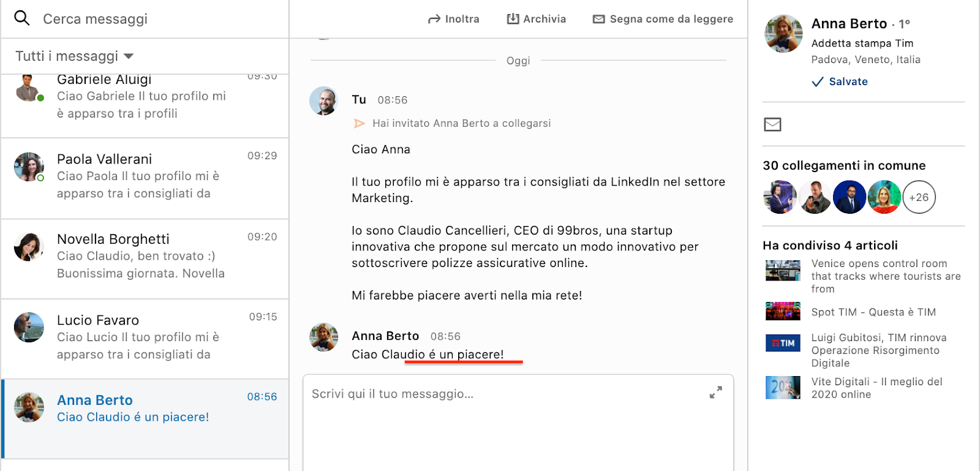Open Anna Berto's profile from sidebar name
This screenshot has height=471, width=980.
point(849,24)
